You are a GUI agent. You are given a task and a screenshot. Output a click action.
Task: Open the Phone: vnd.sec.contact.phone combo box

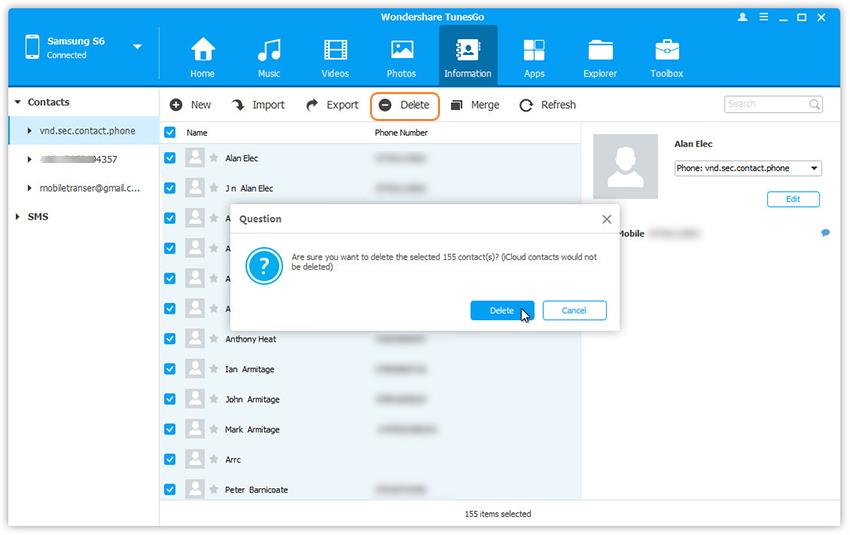point(747,169)
